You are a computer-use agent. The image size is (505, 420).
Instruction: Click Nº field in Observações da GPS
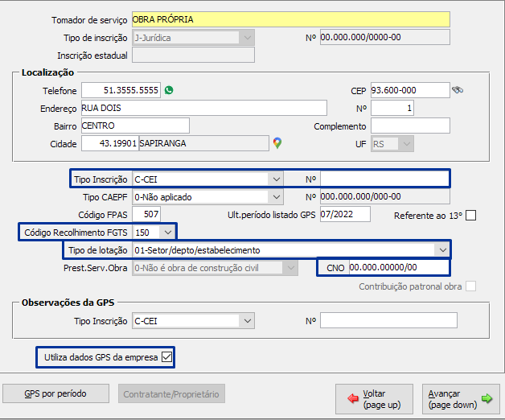[x=388, y=320]
